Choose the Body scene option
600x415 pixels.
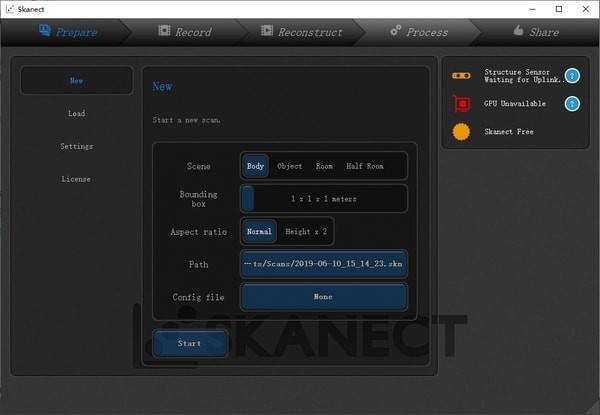(255, 166)
